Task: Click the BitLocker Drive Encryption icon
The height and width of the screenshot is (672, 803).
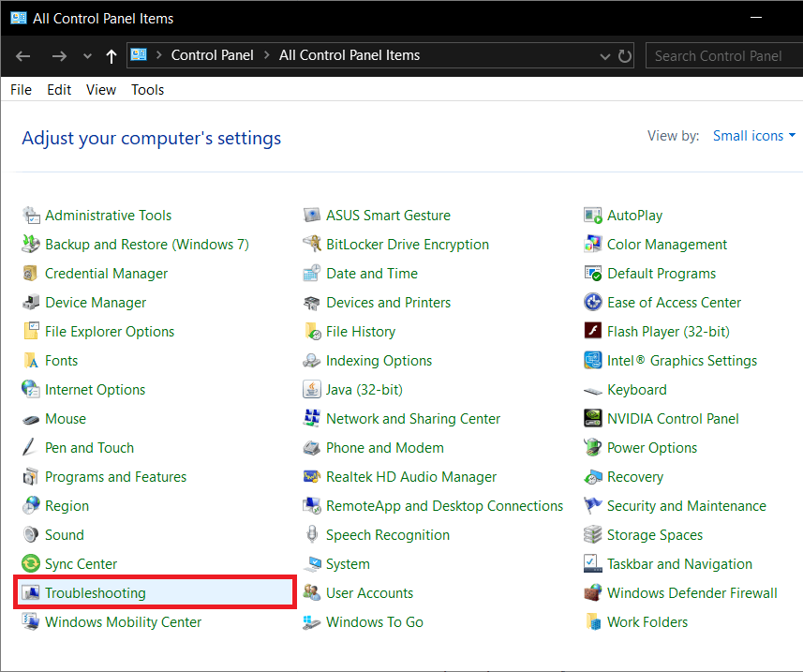Action: click(311, 245)
